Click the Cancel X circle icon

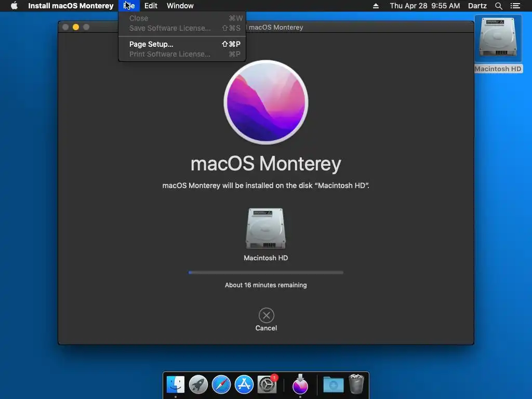(x=267, y=315)
